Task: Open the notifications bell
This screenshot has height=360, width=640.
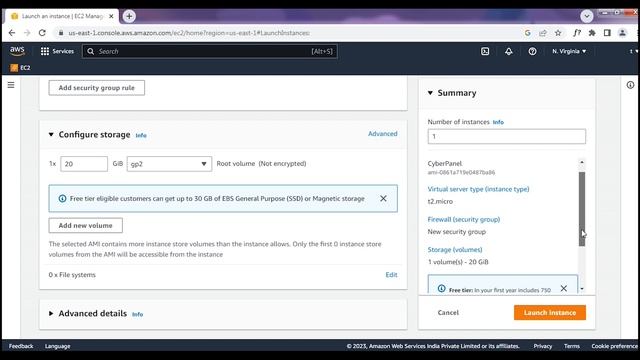Action: click(509, 51)
